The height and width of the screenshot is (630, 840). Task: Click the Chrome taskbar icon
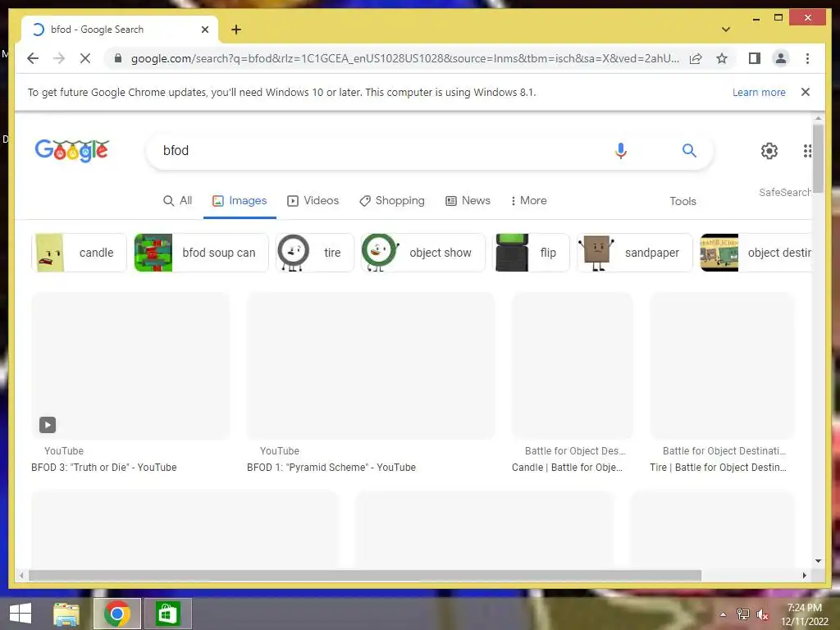click(x=116, y=614)
